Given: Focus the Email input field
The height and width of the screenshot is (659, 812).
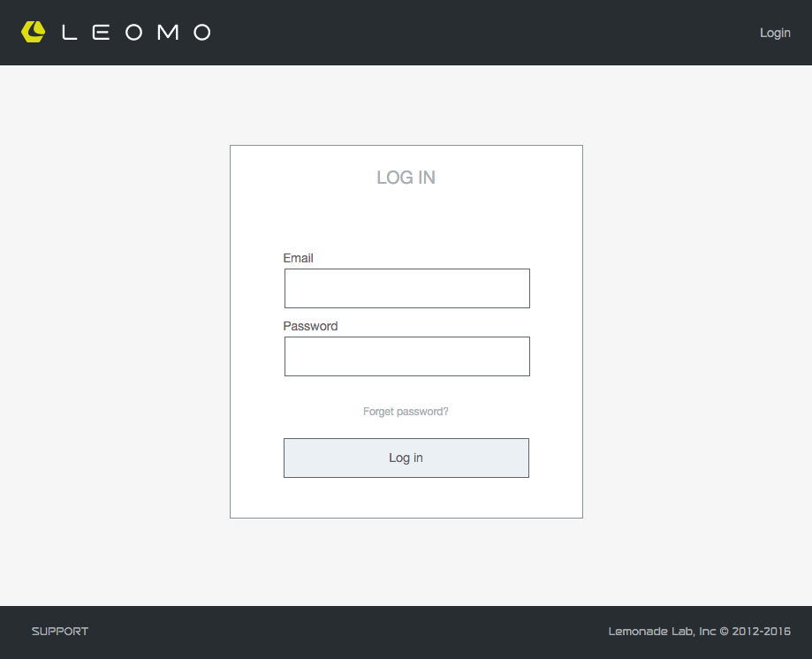Looking at the screenshot, I should click(x=407, y=288).
